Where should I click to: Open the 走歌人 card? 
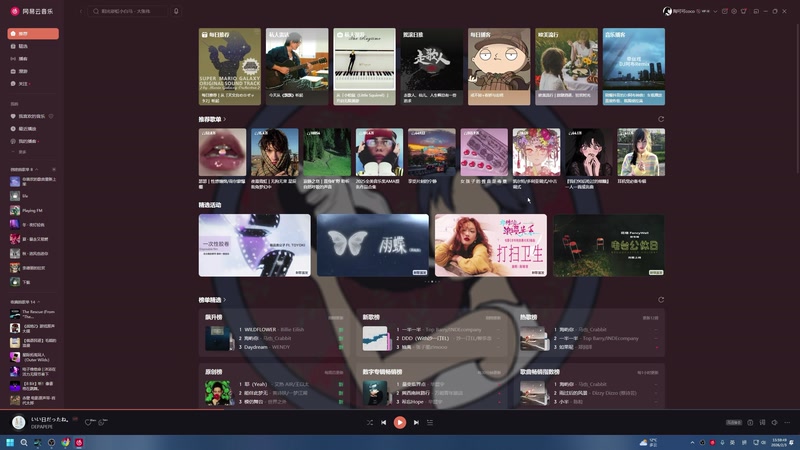pos(432,66)
